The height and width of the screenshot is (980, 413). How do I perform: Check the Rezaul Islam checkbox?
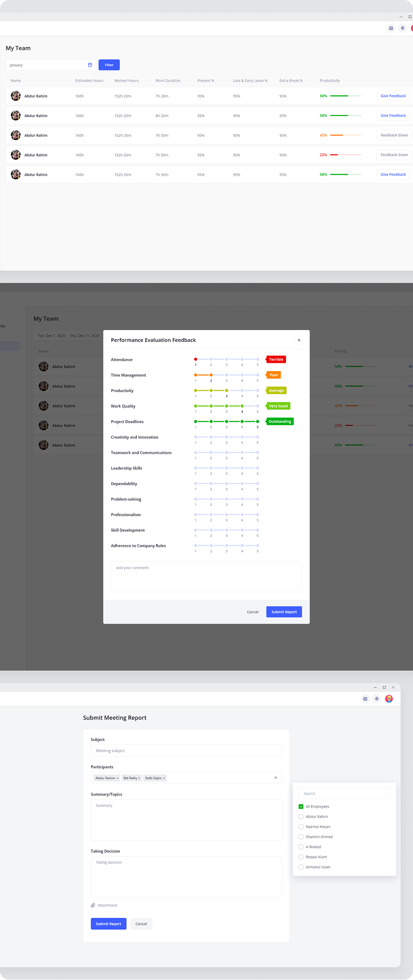pos(301,857)
